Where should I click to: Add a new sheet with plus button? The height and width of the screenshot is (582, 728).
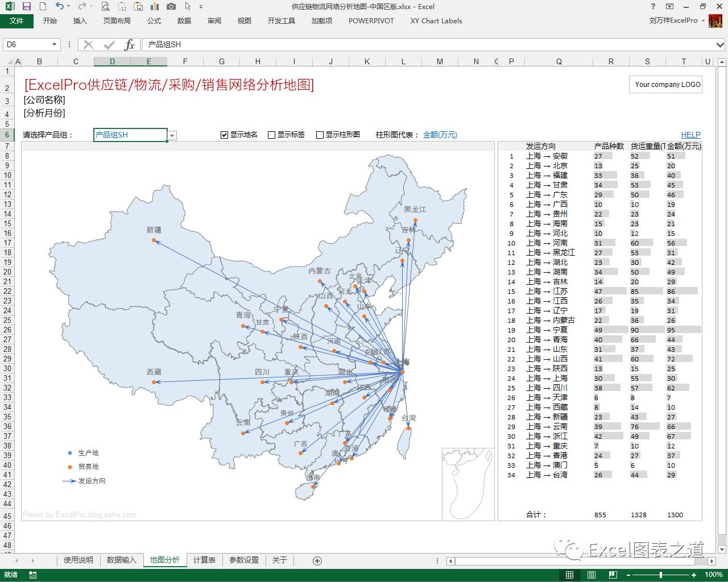tap(317, 560)
